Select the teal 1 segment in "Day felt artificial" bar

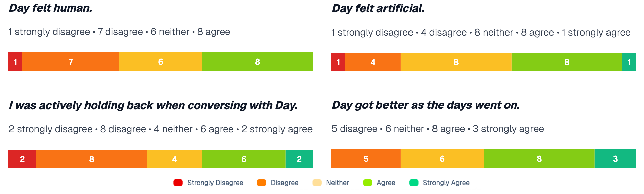[x=629, y=62]
